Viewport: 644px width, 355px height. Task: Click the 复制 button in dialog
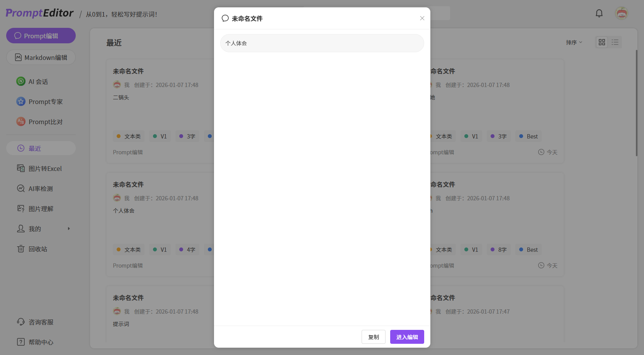point(373,337)
